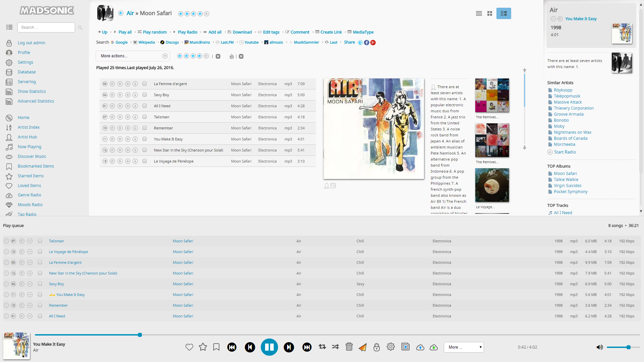Open Starred Items in sidebar
Viewport: 644px width, 362px height.
coord(31,176)
